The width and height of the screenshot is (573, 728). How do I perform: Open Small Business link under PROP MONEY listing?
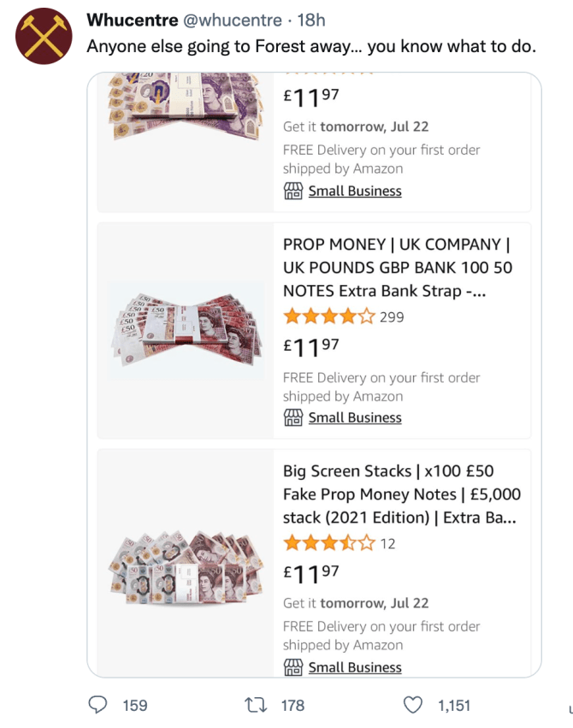tap(355, 417)
